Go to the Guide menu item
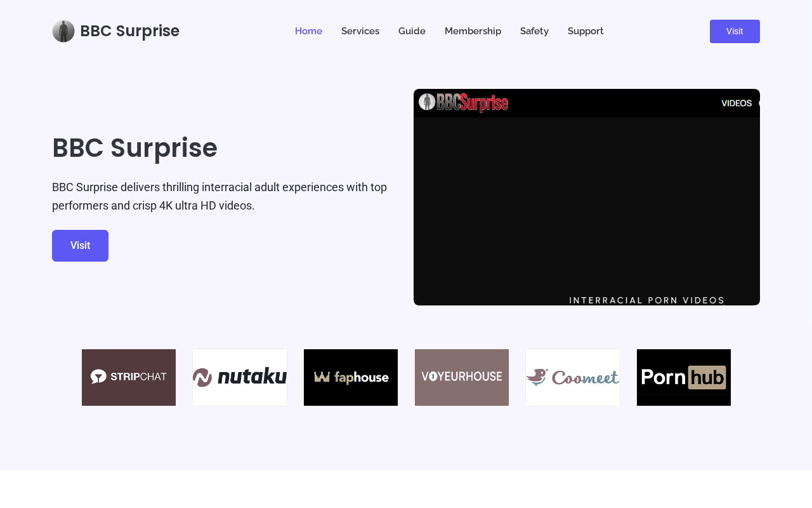 (x=412, y=31)
